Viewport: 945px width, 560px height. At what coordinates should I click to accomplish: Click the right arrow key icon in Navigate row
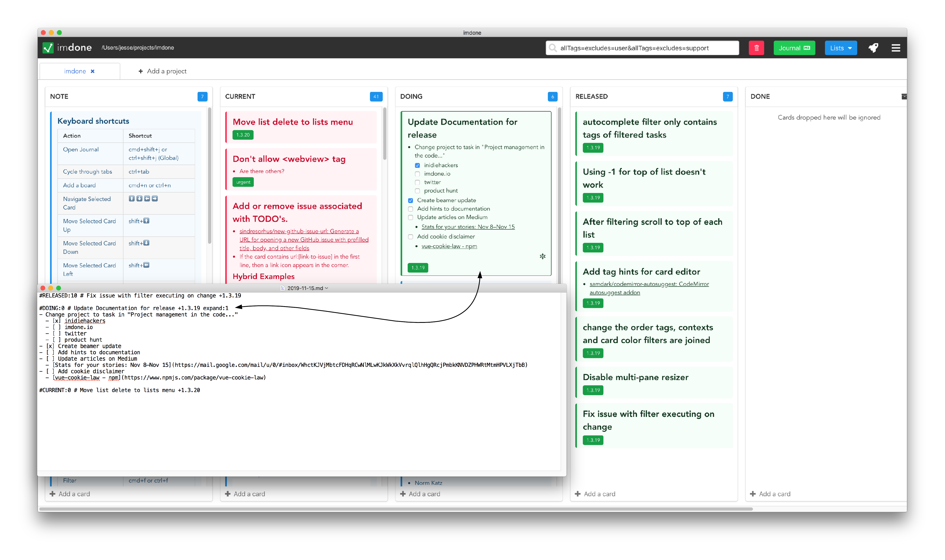pyautogui.click(x=155, y=199)
